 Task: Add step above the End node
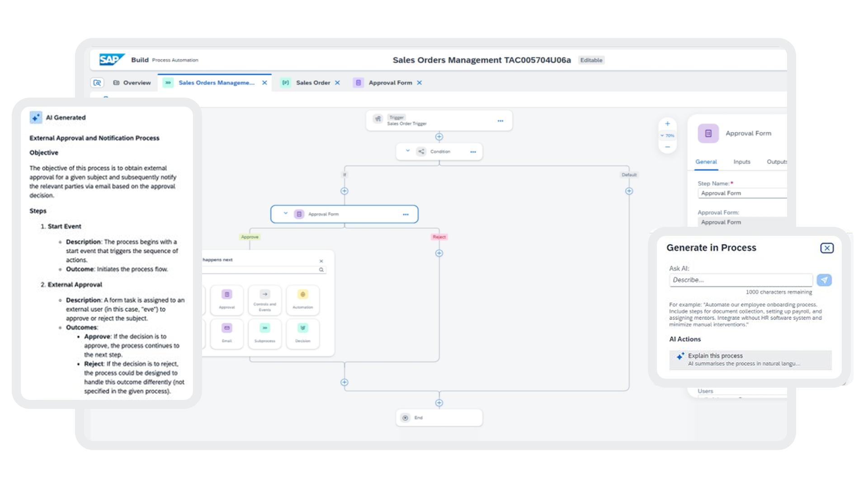(x=439, y=403)
